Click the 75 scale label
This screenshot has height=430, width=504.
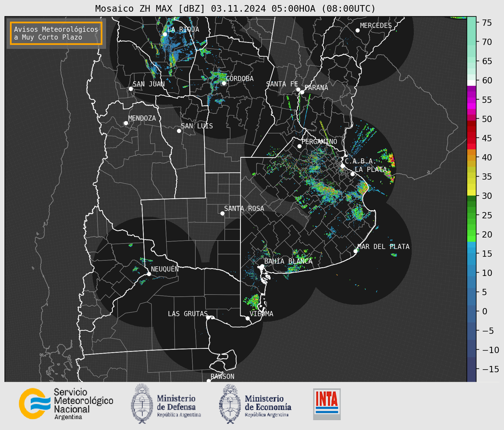tap(487, 23)
